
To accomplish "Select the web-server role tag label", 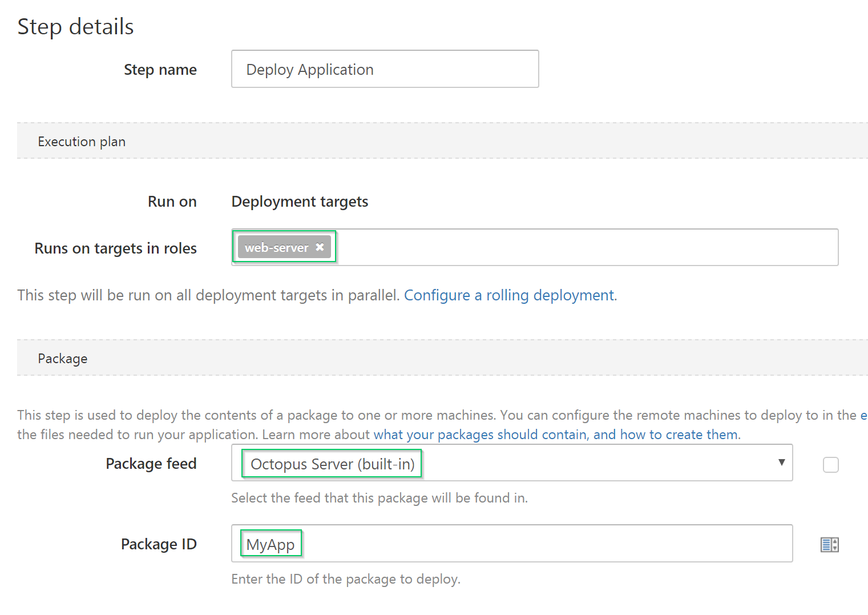I will (277, 247).
